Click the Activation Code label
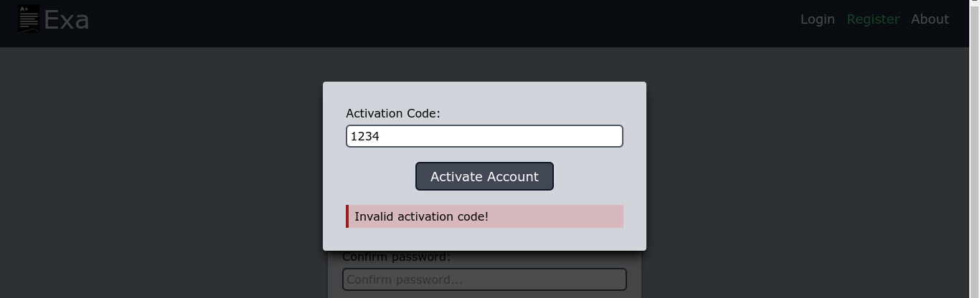This screenshot has width=980, height=298. pyautogui.click(x=392, y=113)
